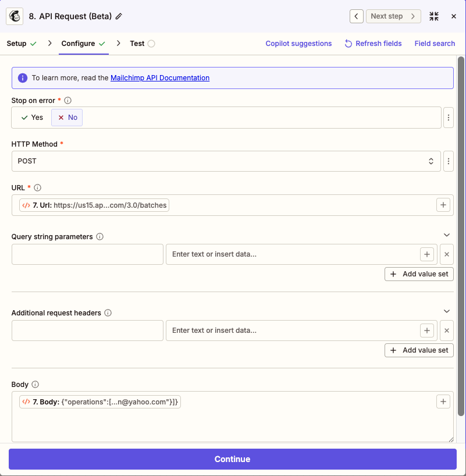Close the step editor panel
Screen dimensions: 466x476
coord(454,16)
